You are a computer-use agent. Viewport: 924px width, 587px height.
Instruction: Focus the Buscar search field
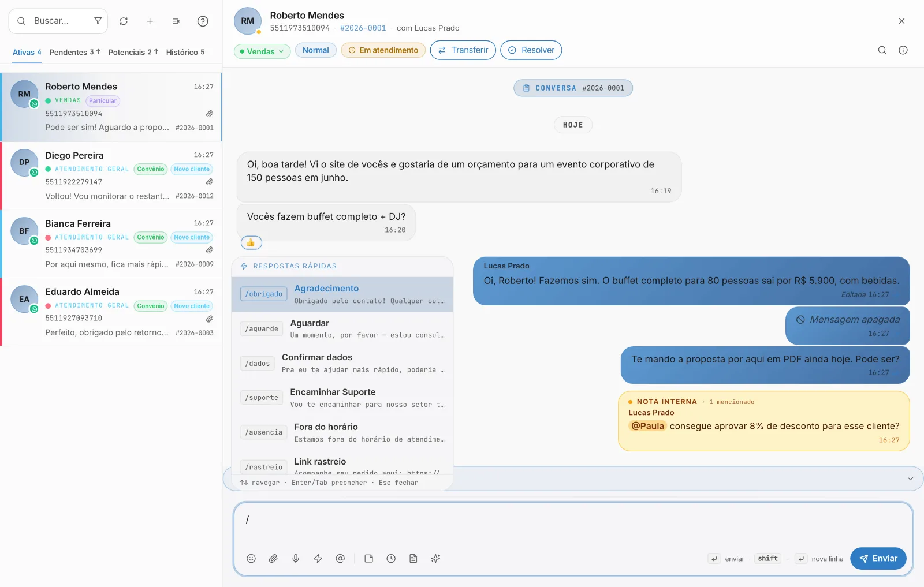[58, 21]
